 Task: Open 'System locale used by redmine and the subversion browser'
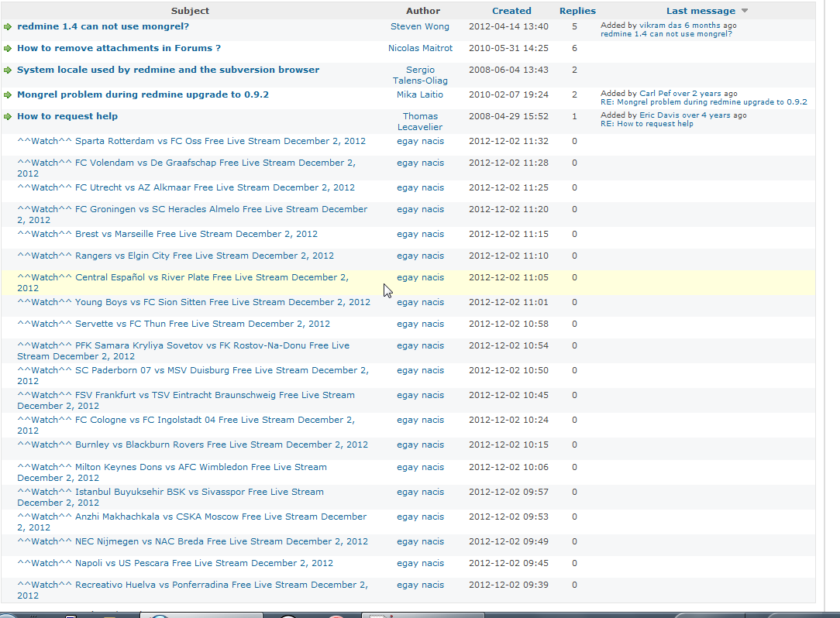coord(168,70)
